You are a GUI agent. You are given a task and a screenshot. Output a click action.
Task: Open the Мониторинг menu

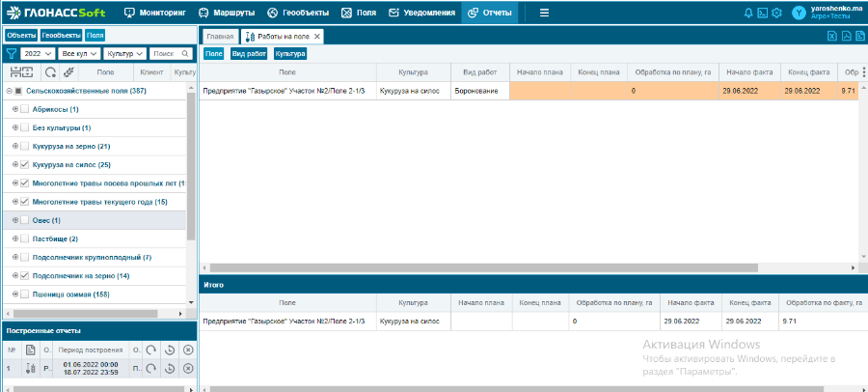[x=156, y=13]
